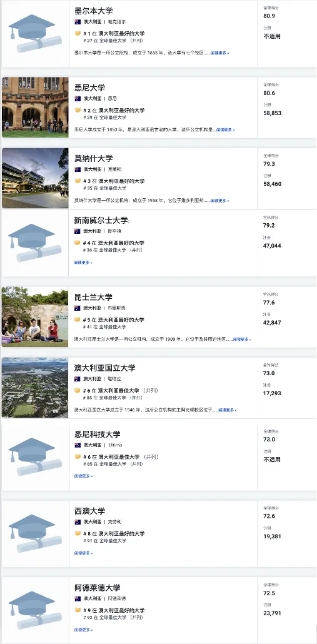Open the 昆士兰大学 students photo
This screenshot has height=644, width=317.
(x=35, y=316)
